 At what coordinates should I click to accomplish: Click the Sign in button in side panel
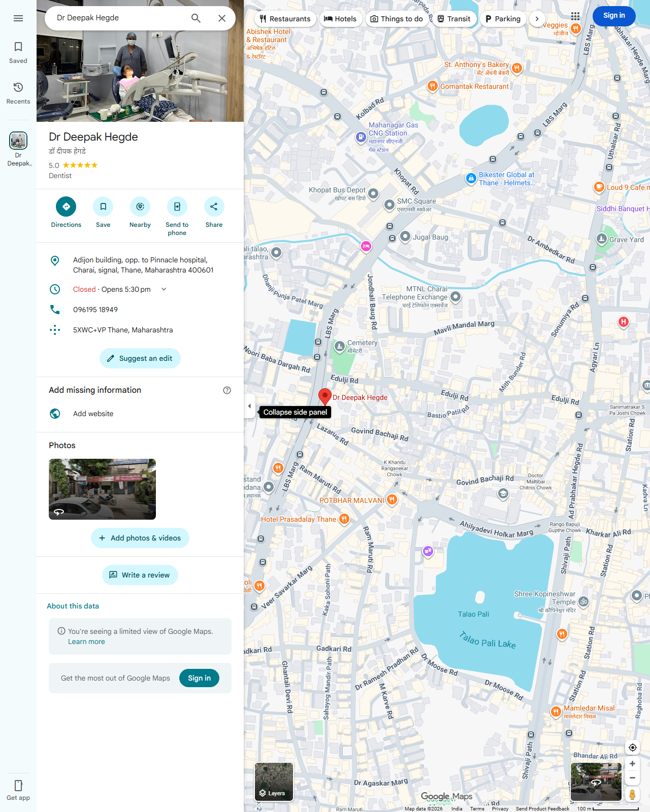[x=199, y=678]
